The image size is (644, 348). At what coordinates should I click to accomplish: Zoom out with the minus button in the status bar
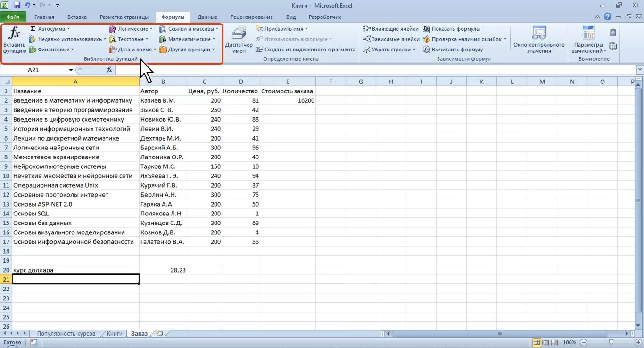(583, 342)
